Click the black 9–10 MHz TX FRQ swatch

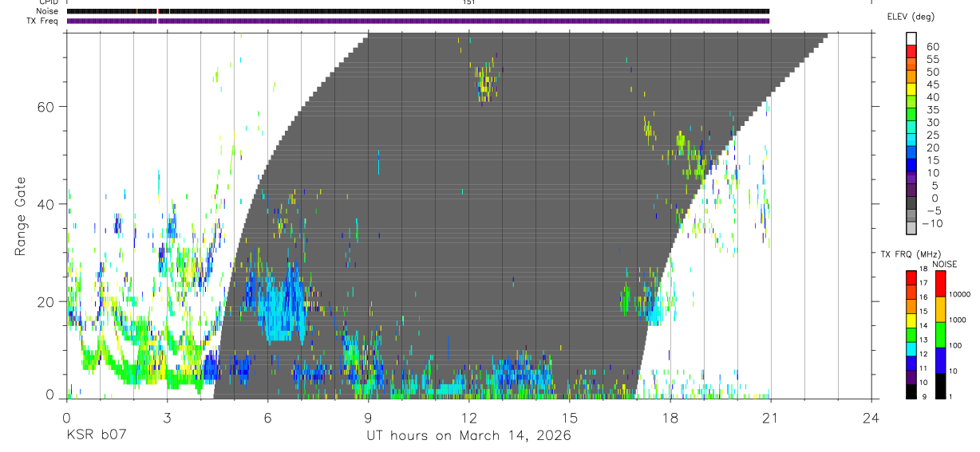point(911,391)
